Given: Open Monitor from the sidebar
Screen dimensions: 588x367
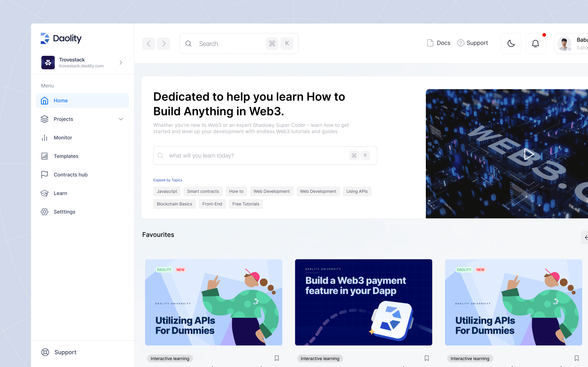Looking at the screenshot, I should [x=63, y=138].
